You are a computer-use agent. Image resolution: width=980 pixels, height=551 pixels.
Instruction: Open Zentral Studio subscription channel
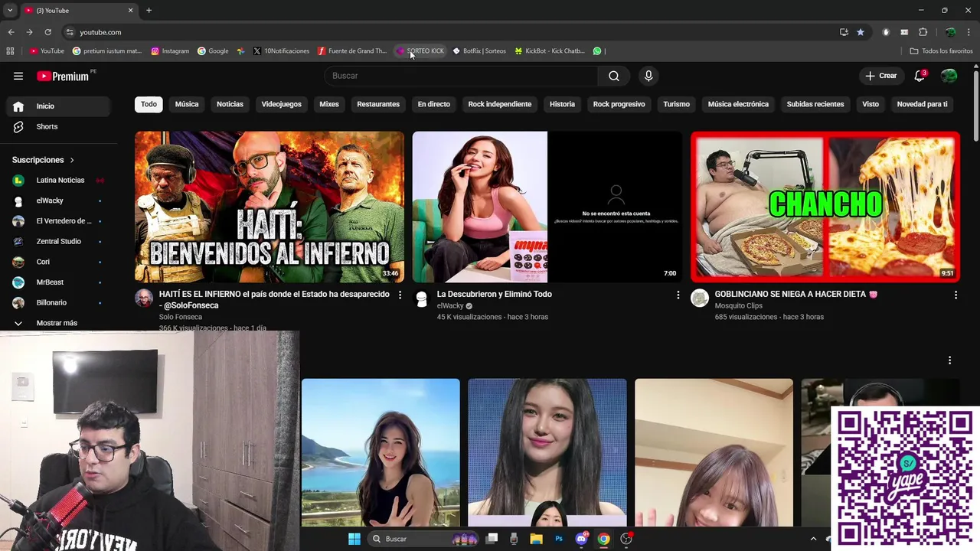tap(58, 241)
